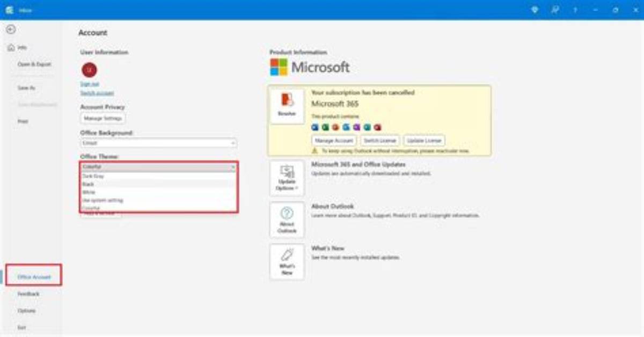This screenshot has height=337, width=644.
Task: Select White theme option
Action: (x=158, y=192)
